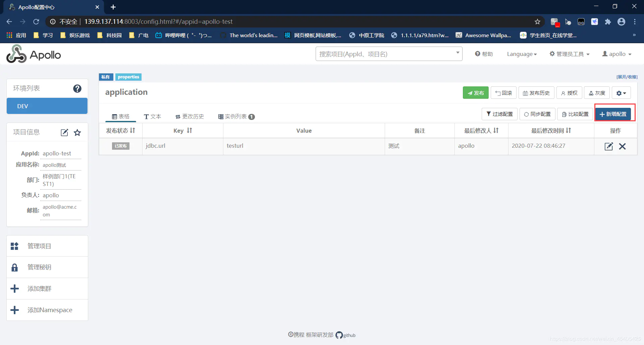
Task: Open the 哔哩哔哩 bookmark
Action: pos(184,35)
